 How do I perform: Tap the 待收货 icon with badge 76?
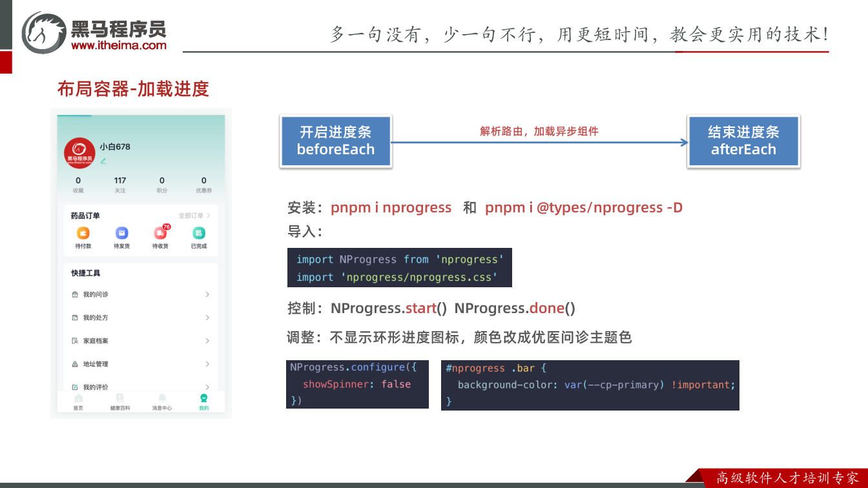point(161,232)
